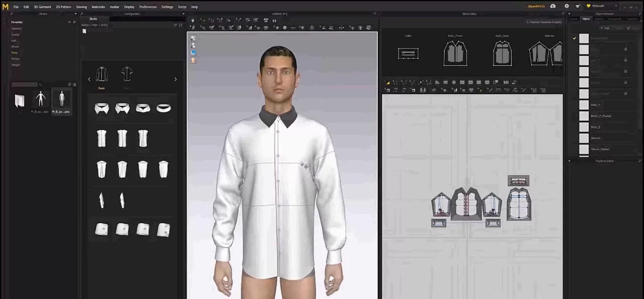This screenshot has height=299, width=644.
Task: Toggle the avatar skin display icon
Action: 193,60
